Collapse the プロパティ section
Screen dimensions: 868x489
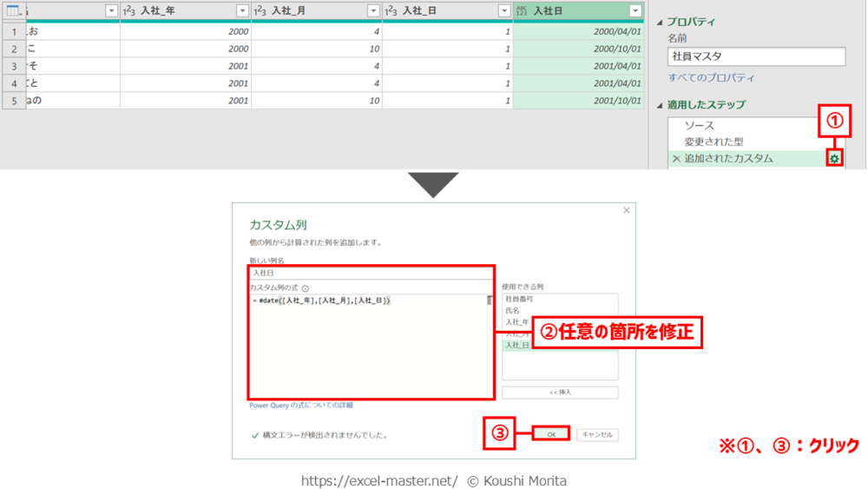661,22
